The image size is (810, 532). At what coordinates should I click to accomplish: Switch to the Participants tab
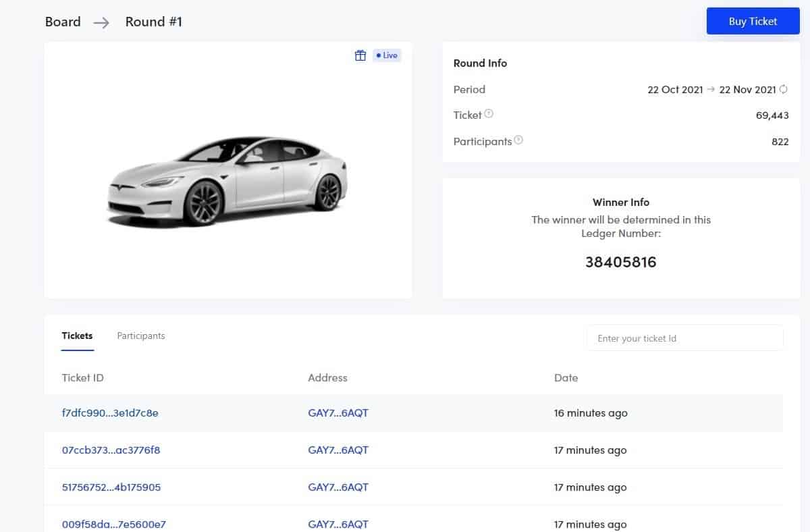pos(141,336)
